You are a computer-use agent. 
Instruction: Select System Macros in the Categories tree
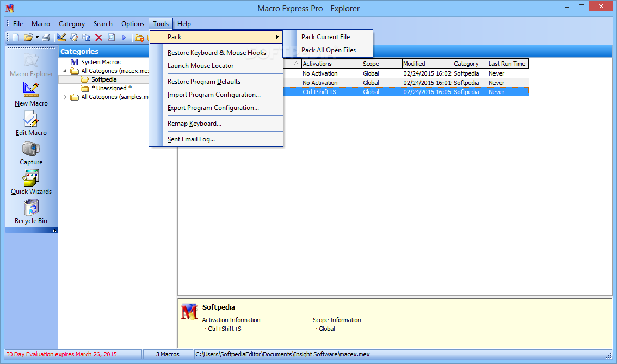(101, 62)
